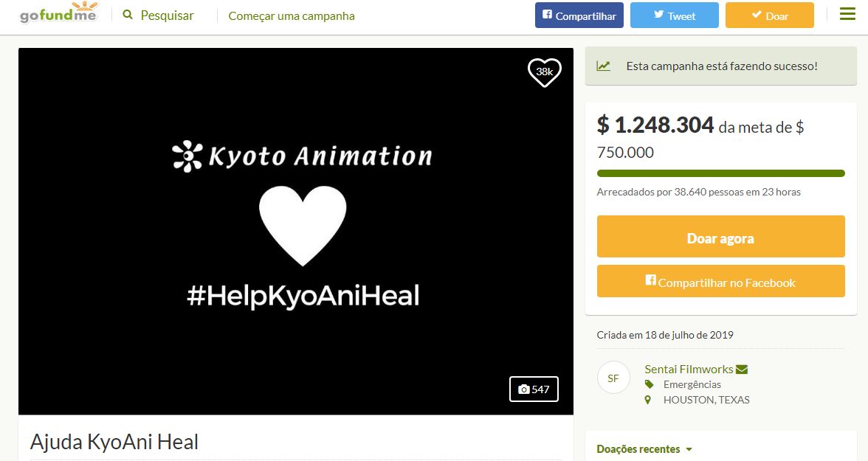This screenshot has height=461, width=868.
Task: Open the hamburger menu icon
Action: tap(847, 14)
